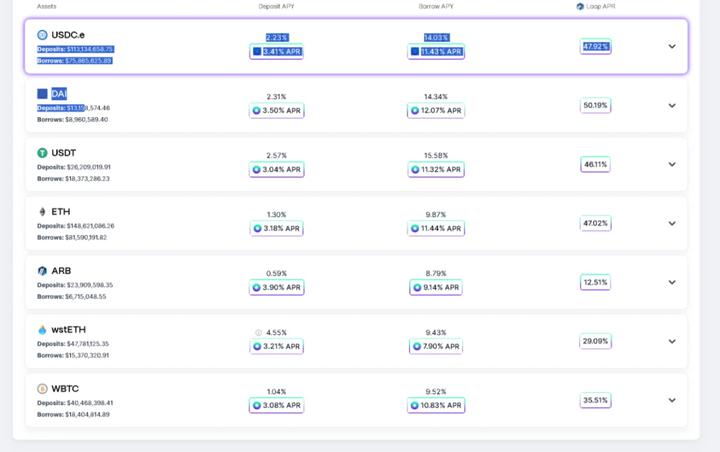
Task: Expand the ARB asset row chevron
Action: pos(672,282)
